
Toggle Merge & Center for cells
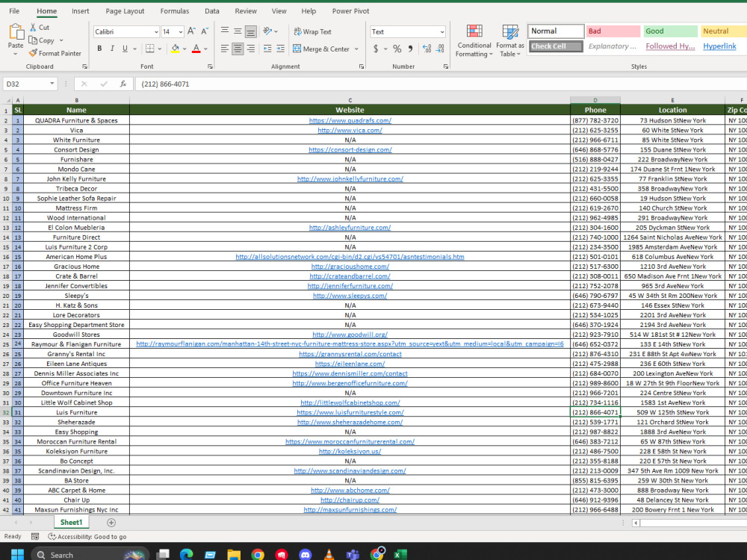pos(321,49)
